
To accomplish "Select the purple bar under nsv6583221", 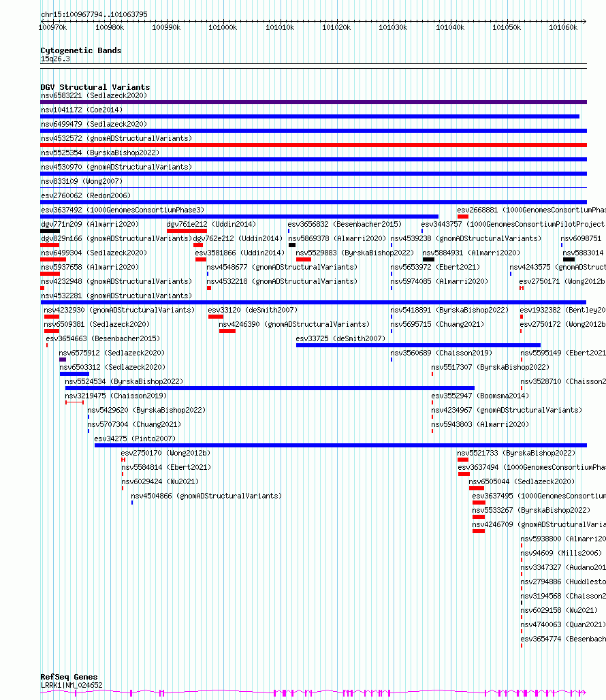I will [x=313, y=102].
